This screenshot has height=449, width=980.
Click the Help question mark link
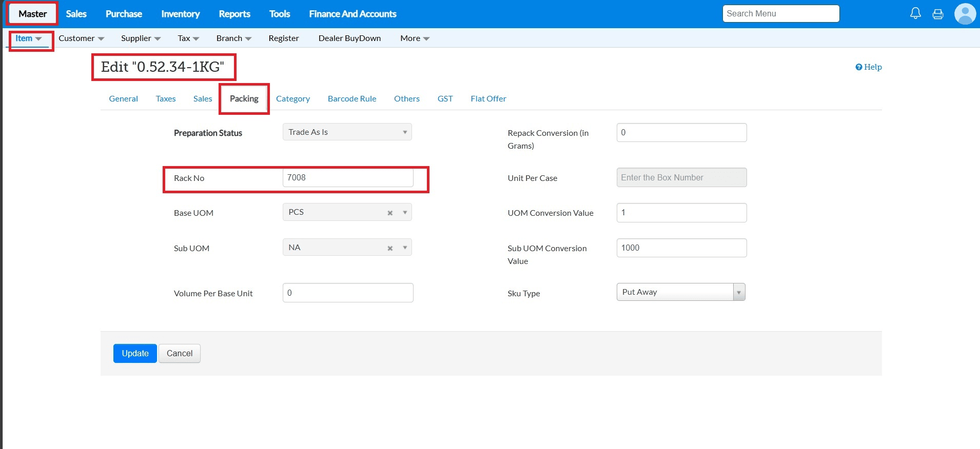[868, 67]
